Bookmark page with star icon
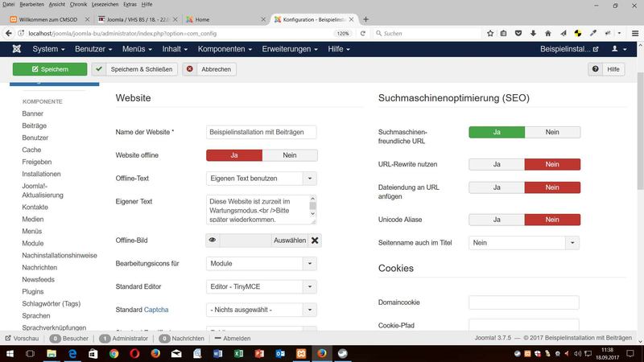644x362 pixels. [x=490, y=33]
